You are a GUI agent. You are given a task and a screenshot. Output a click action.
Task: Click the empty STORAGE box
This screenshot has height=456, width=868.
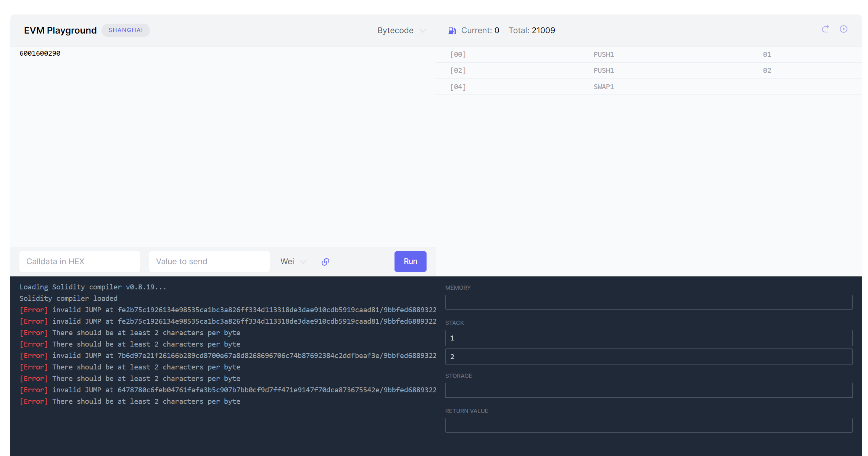[x=649, y=390]
